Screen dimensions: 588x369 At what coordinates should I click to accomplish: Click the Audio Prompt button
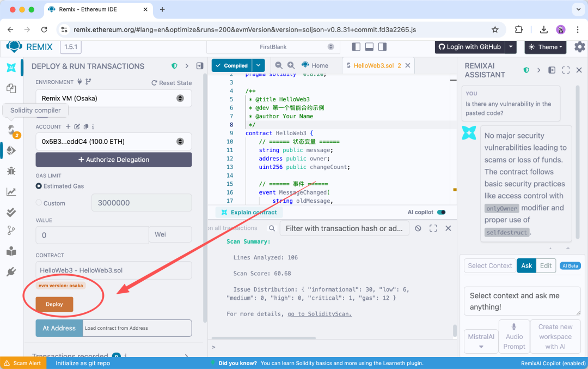coord(514,337)
